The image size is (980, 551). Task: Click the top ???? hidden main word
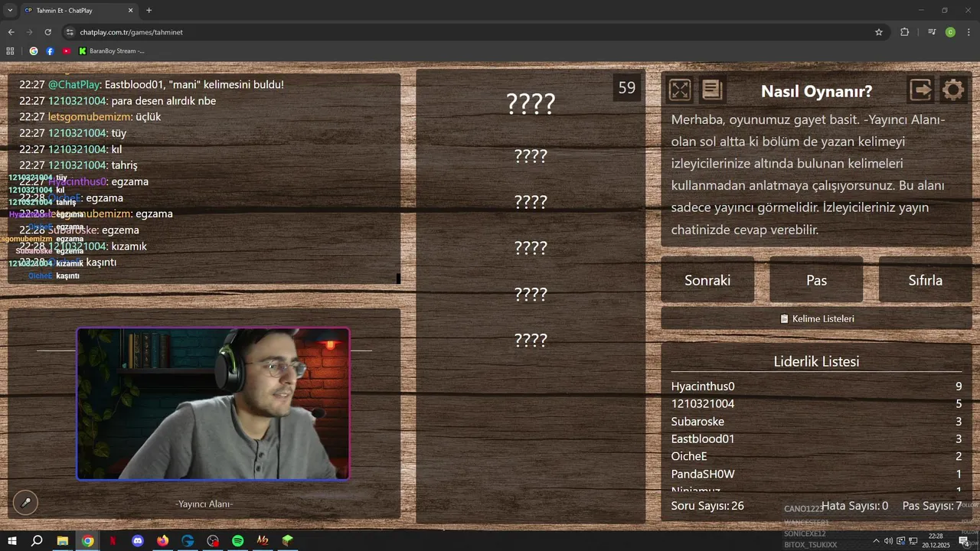click(x=531, y=103)
